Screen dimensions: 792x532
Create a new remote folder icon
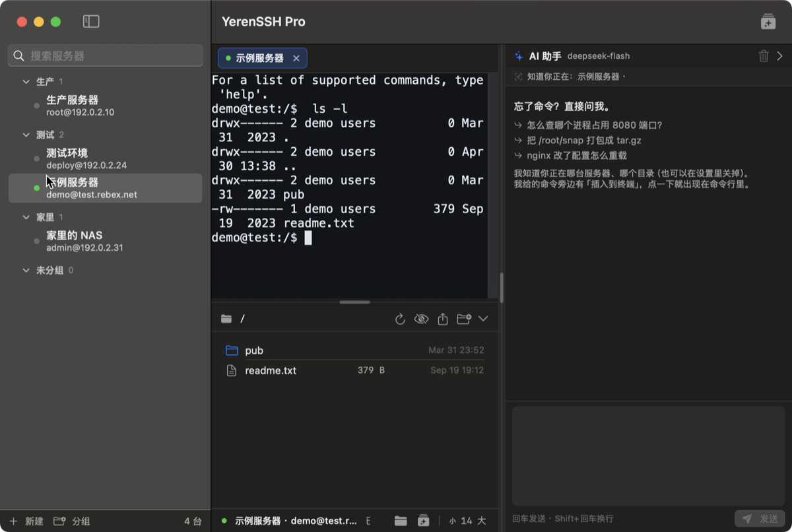(x=464, y=319)
